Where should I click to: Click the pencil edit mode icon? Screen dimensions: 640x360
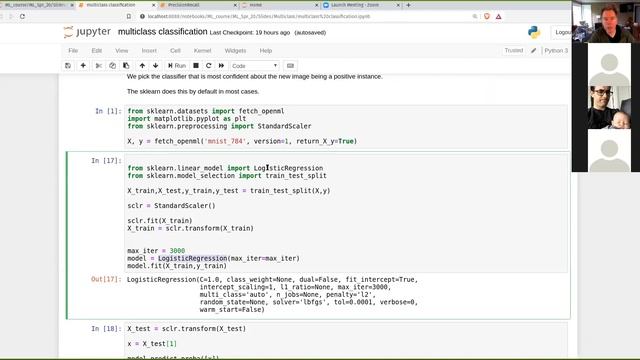[x=533, y=51]
